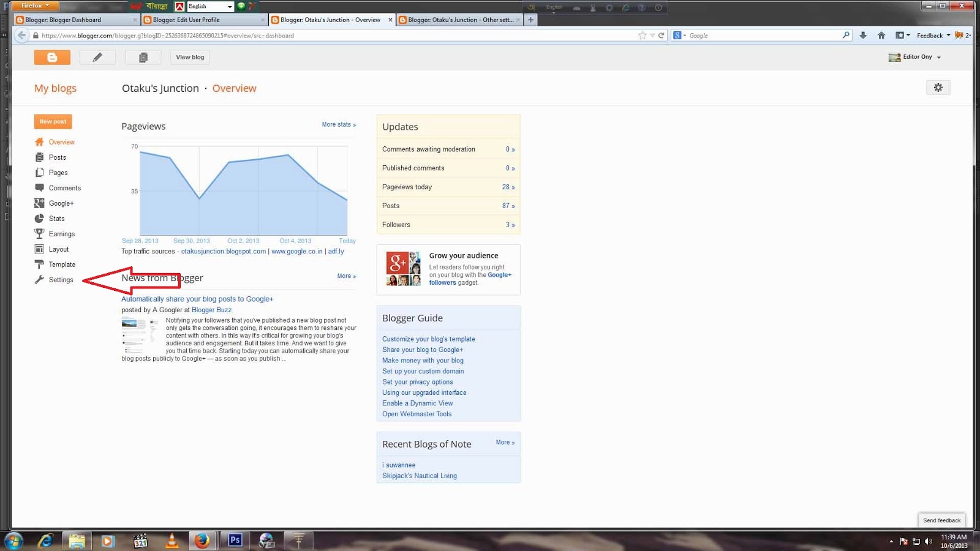Click the orange Blogger logo button

coord(52,57)
